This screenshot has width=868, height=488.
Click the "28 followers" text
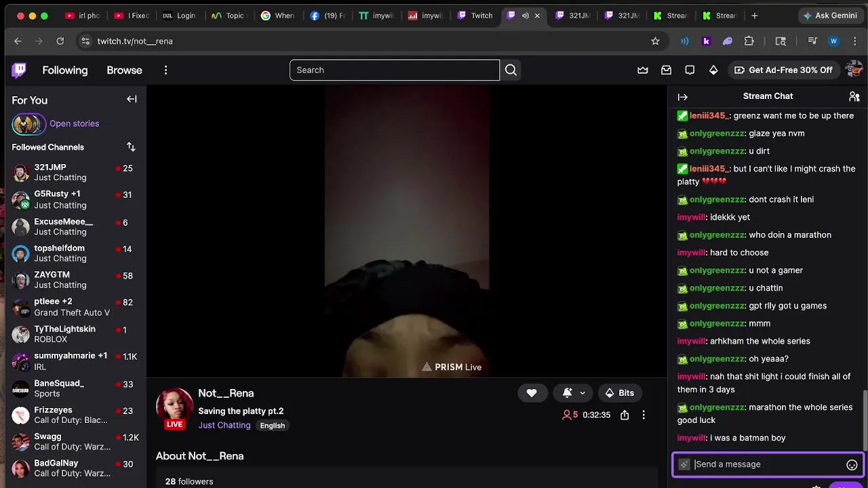pos(189,481)
